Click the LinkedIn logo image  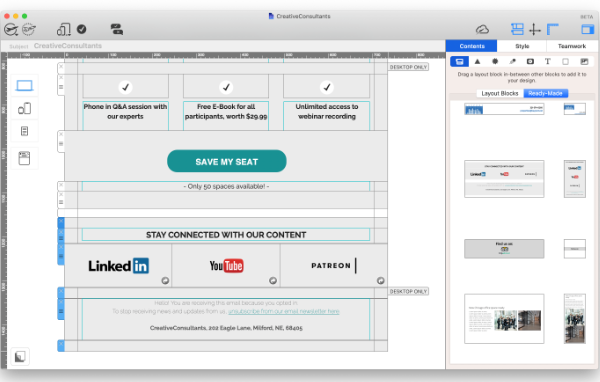click(x=119, y=266)
